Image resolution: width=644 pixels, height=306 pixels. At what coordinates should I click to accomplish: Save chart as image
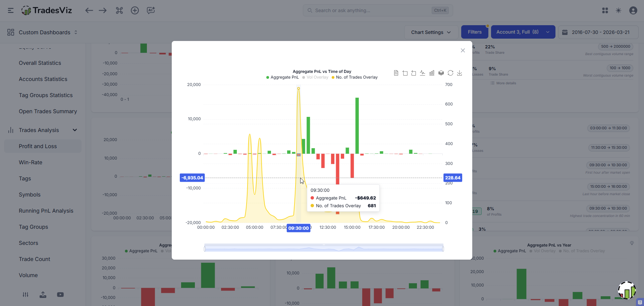(460, 73)
